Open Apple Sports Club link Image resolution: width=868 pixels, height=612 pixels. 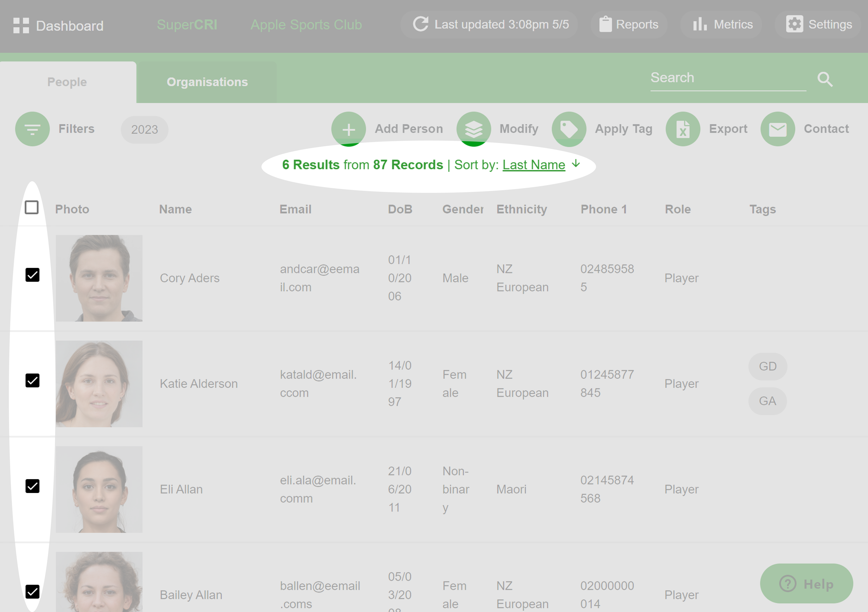306,25
